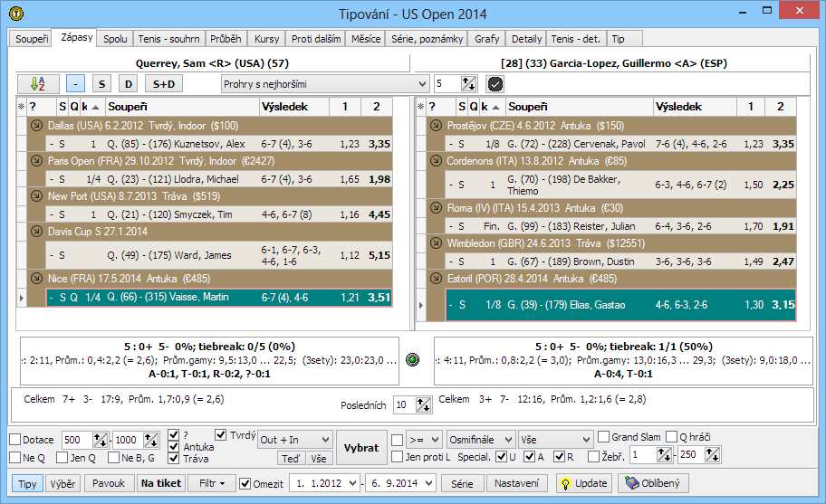Click the A-Z sort icon button
Image resolution: width=826 pixels, height=504 pixels.
click(38, 84)
